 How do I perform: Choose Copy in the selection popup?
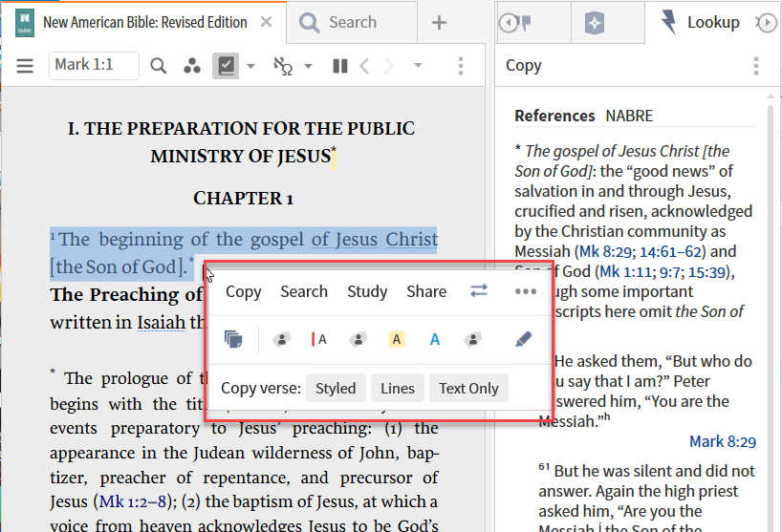[x=244, y=291]
